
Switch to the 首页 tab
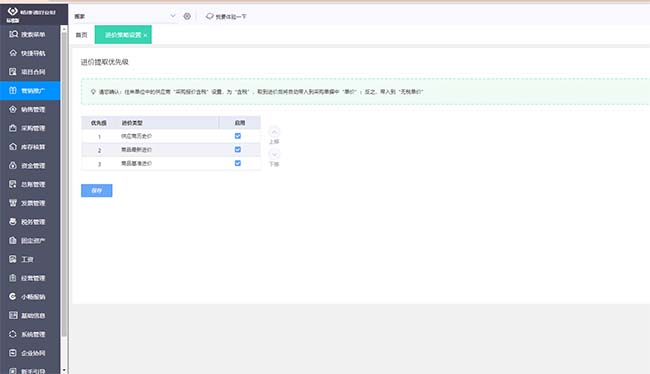pos(82,35)
